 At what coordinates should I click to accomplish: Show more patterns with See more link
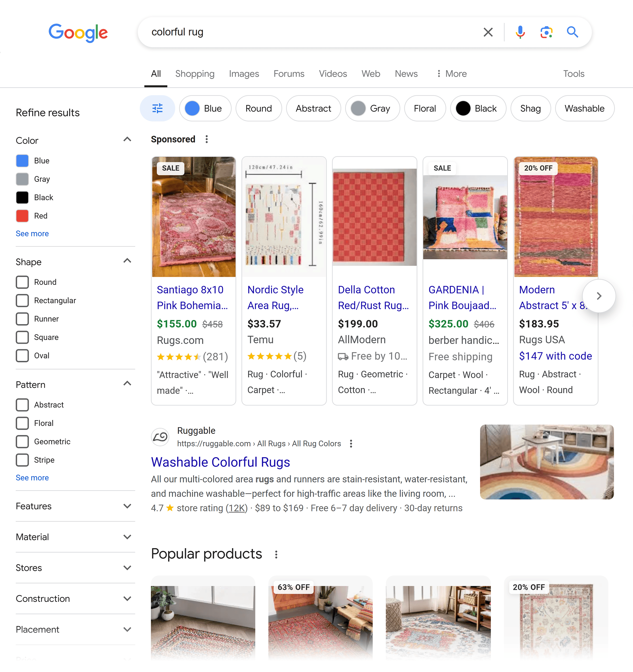coord(32,478)
